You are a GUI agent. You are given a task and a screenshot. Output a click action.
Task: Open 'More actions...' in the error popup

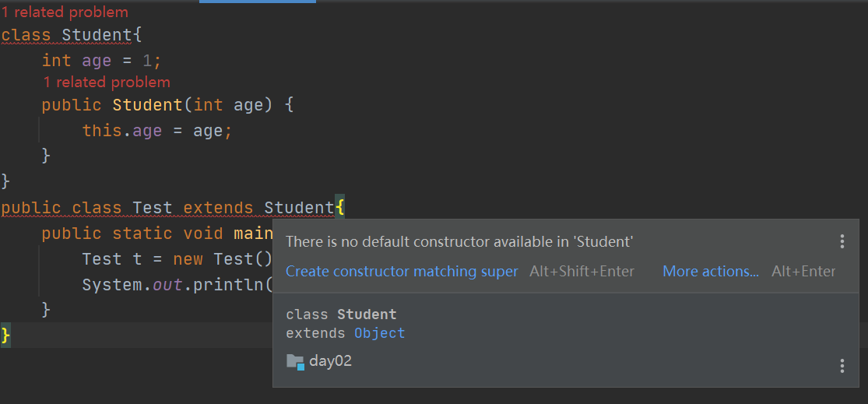[710, 272]
